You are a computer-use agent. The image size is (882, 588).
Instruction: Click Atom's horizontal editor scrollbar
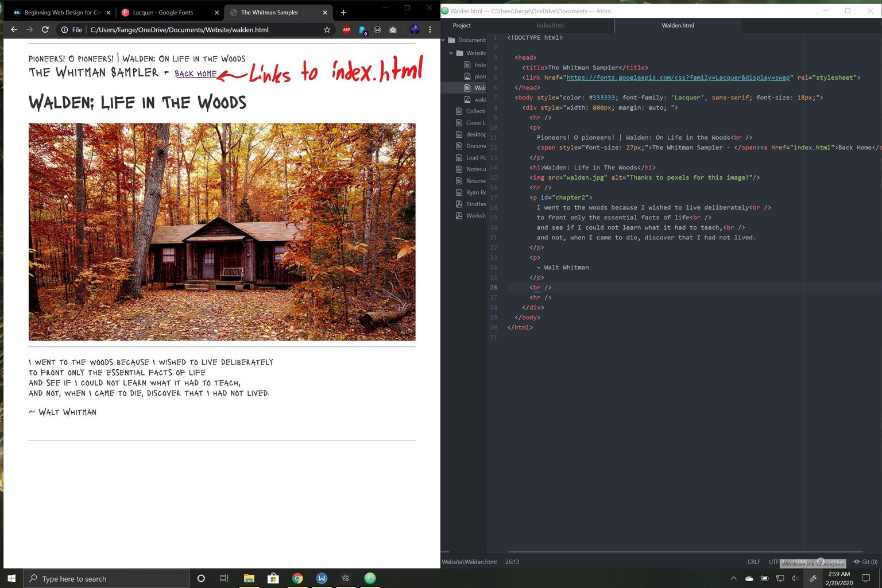tap(686, 552)
